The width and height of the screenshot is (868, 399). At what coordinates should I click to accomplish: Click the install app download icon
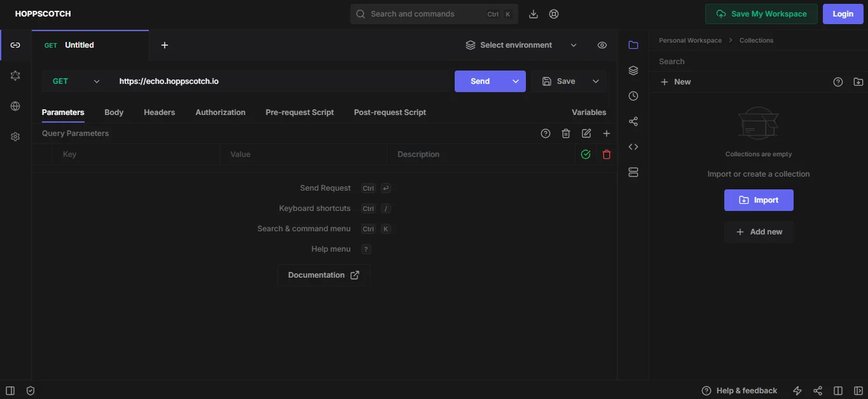pos(534,14)
